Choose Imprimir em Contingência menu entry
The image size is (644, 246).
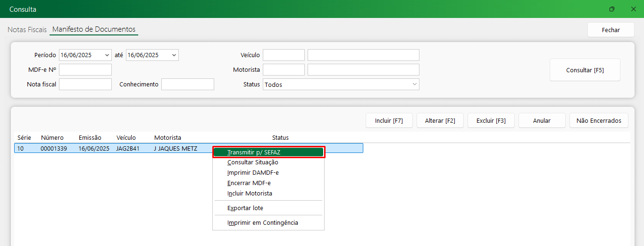(268, 223)
